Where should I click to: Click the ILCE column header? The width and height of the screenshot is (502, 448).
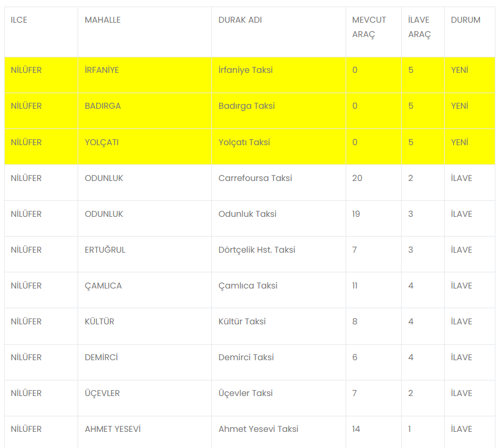(x=19, y=20)
